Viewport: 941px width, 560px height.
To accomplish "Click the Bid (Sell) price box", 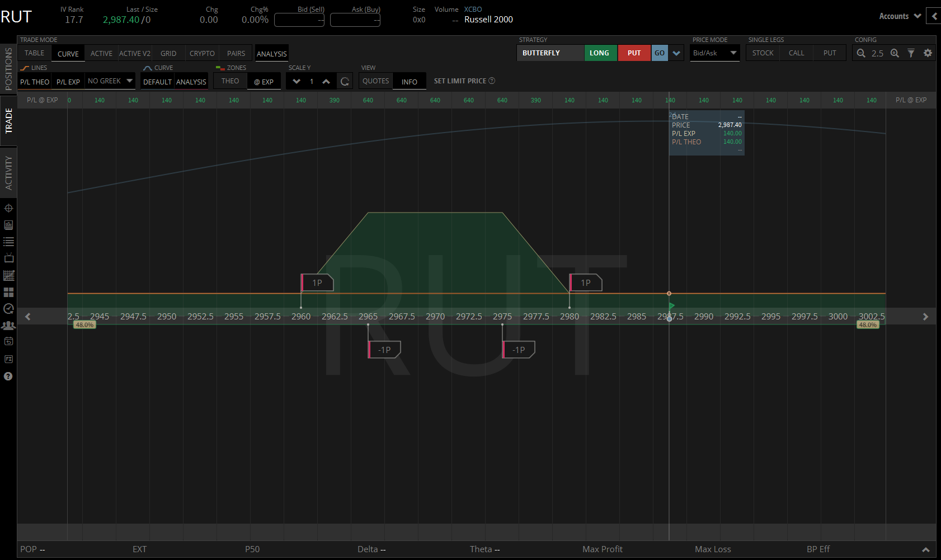I will point(299,20).
